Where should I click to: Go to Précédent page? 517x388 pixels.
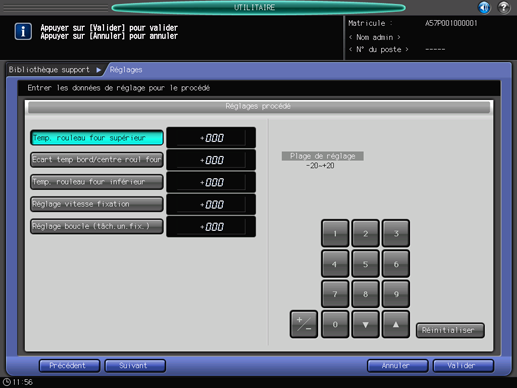(69, 365)
